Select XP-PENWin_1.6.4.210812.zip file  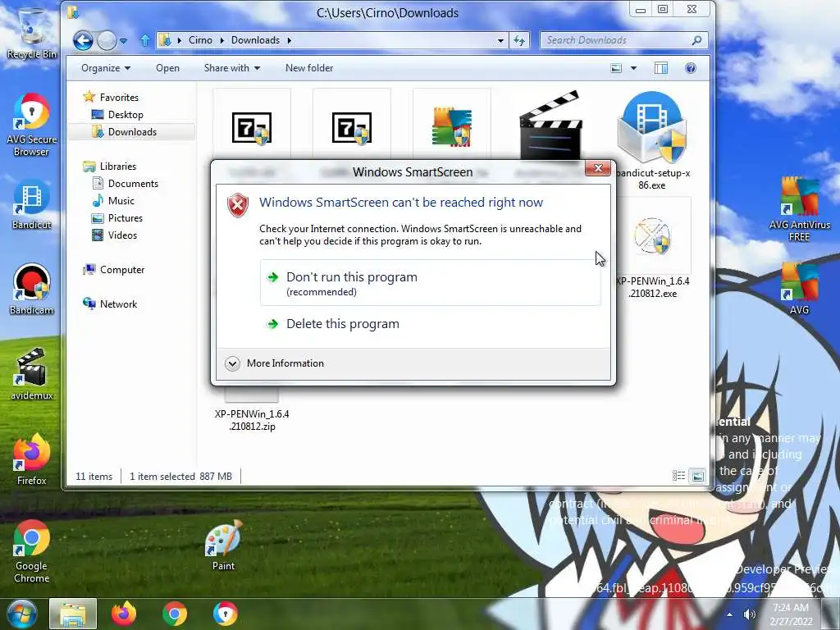[x=252, y=413]
